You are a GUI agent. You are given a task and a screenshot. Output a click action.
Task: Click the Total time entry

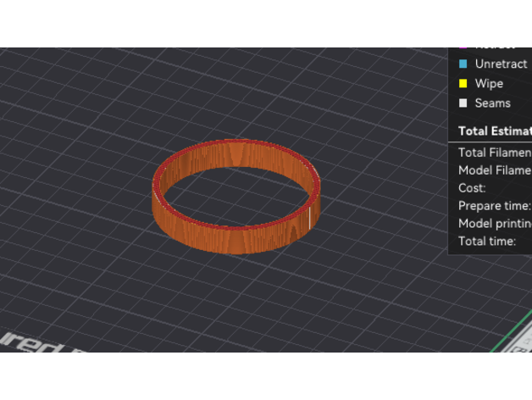[x=487, y=242]
